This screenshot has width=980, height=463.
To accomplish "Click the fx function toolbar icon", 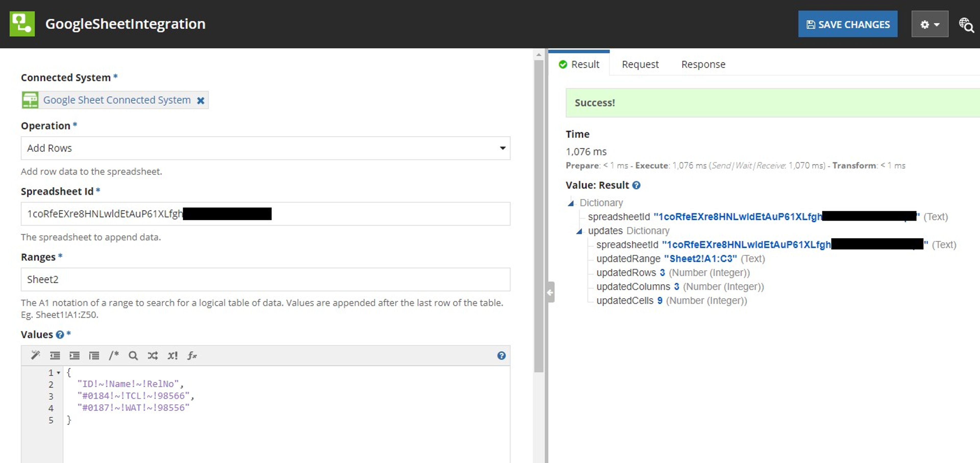I will tap(192, 355).
